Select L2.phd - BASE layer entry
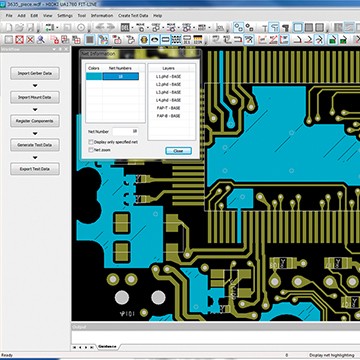Viewport: 360px width, 360px height. [x=168, y=84]
